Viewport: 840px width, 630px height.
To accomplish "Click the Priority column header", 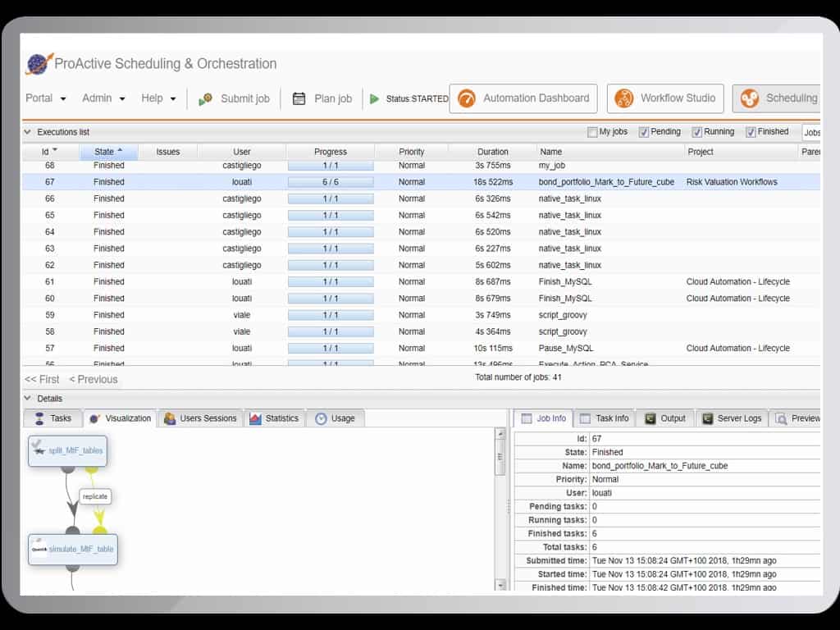I will [412, 152].
